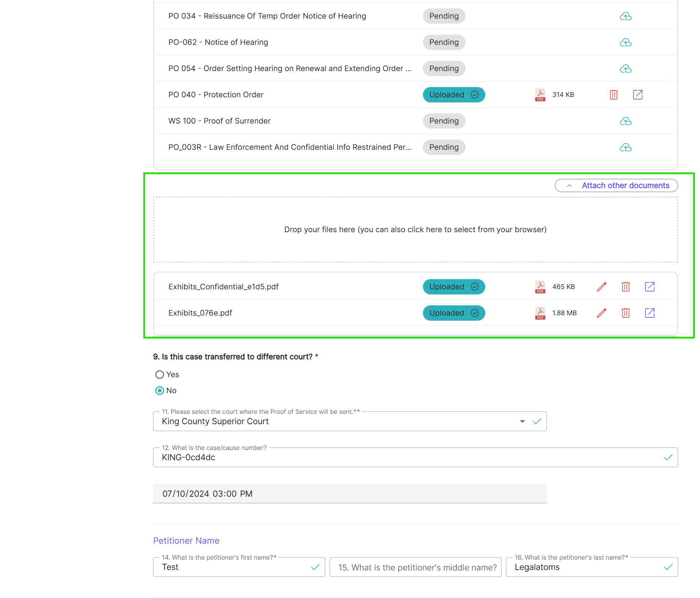The image size is (700, 598).
Task: Click PDF icon of Exhibits_076e.pdf
Action: click(x=540, y=313)
